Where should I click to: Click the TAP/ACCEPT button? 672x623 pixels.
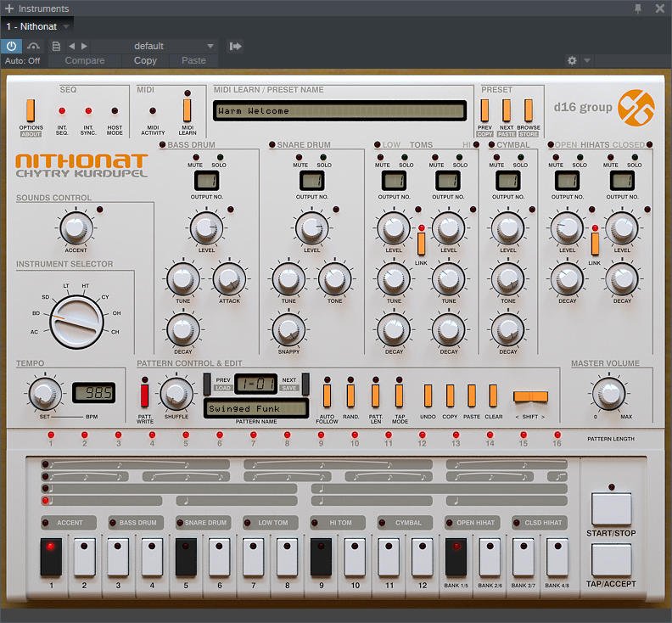point(611,559)
